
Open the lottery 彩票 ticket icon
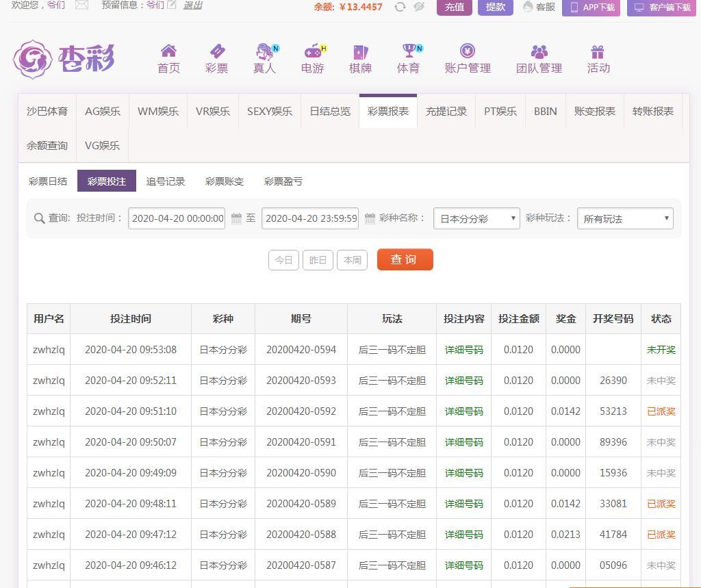pyautogui.click(x=216, y=52)
